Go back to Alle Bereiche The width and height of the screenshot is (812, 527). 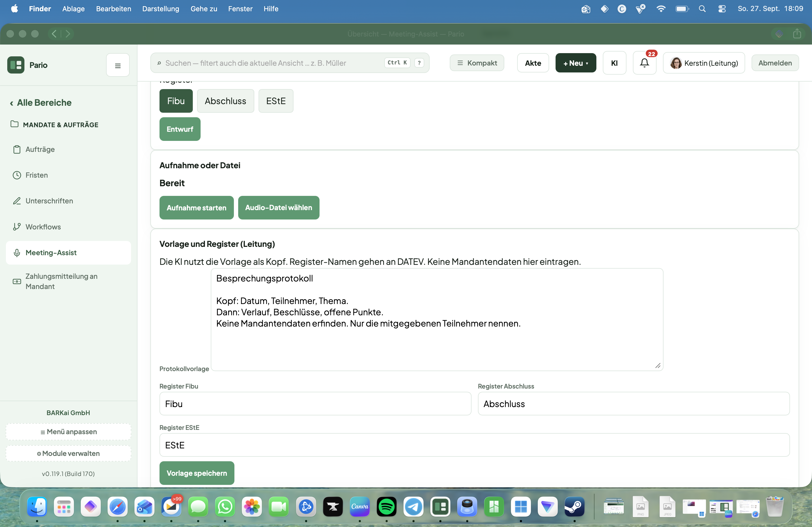pos(41,103)
